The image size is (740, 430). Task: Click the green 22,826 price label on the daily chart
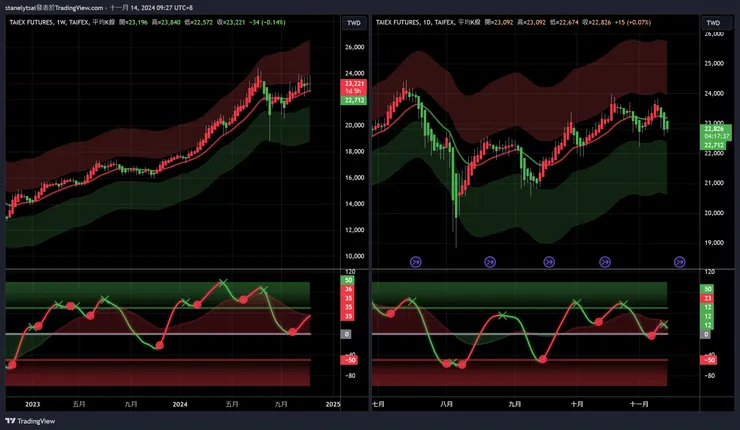(715, 129)
